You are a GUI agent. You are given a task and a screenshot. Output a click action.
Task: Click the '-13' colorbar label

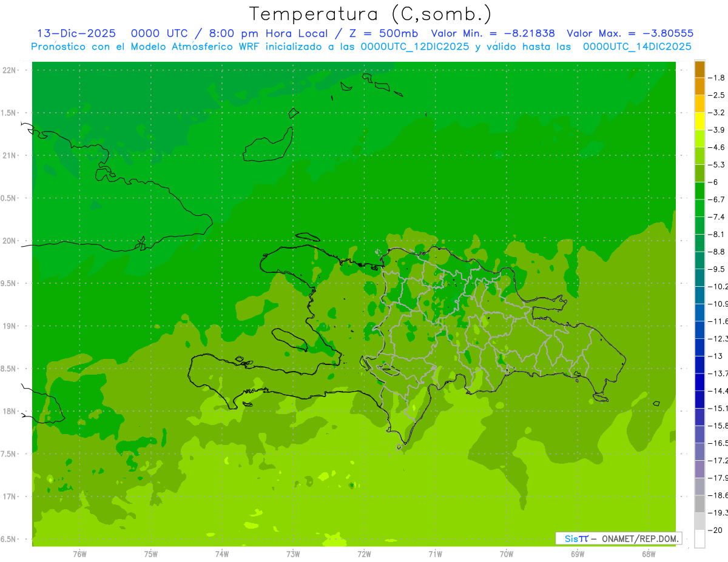click(715, 356)
